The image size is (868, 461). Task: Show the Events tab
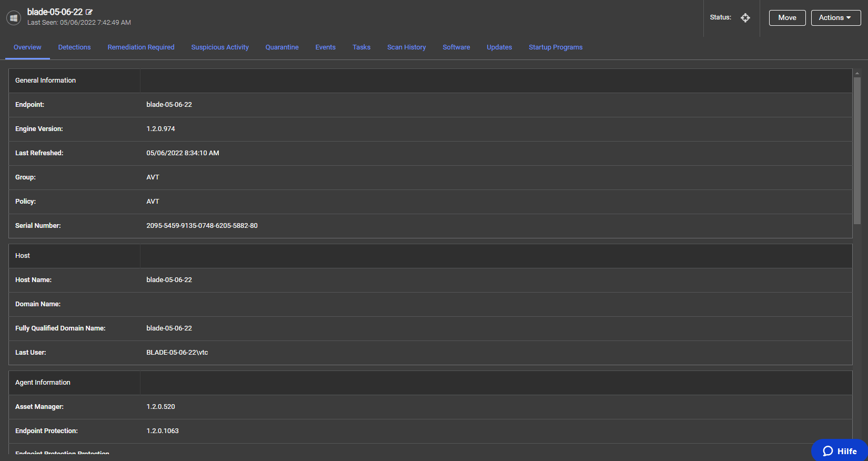click(326, 47)
